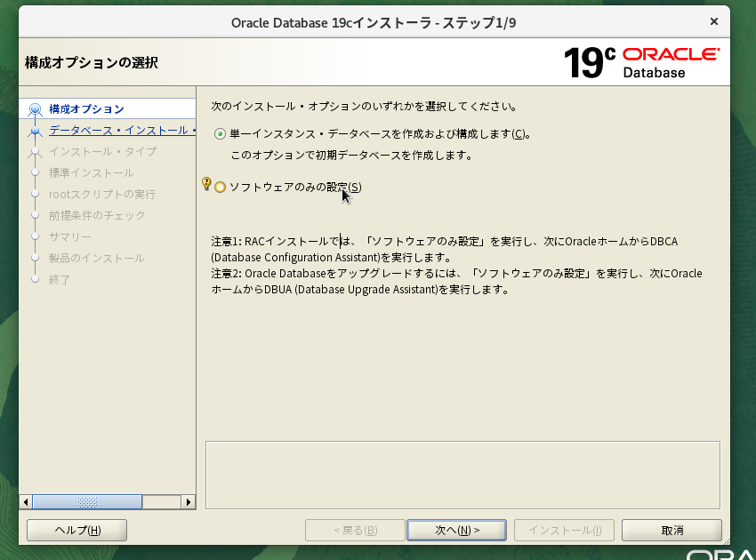Click the 注意1 RAC install note text
756x560 pixels.
point(445,249)
